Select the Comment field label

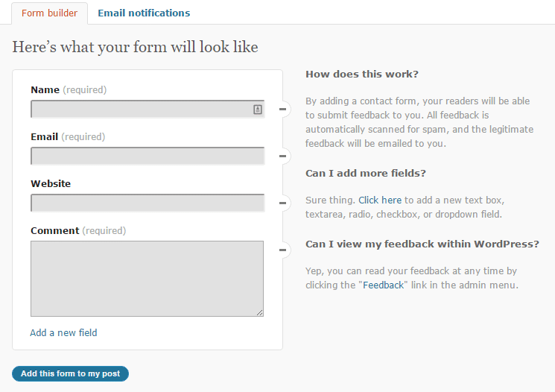point(55,230)
